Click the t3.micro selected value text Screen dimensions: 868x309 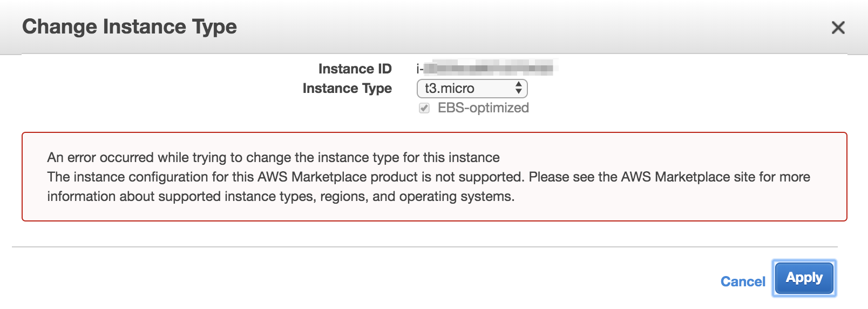(449, 89)
